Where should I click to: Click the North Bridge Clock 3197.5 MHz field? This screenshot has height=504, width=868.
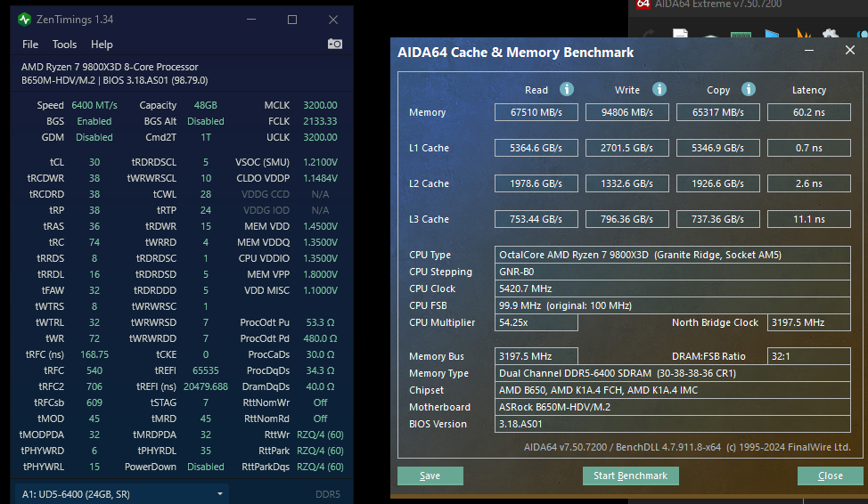click(809, 322)
